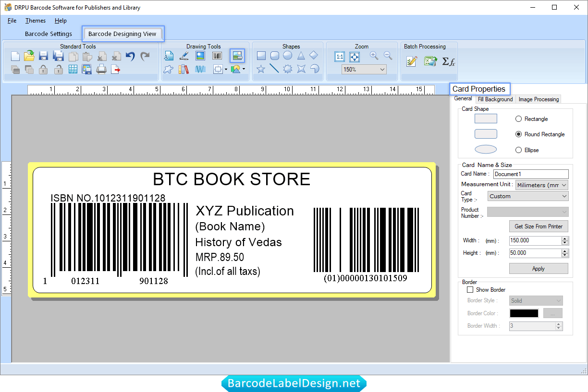Print the label using printer icon
This screenshot has width=588, height=392.
(101, 70)
